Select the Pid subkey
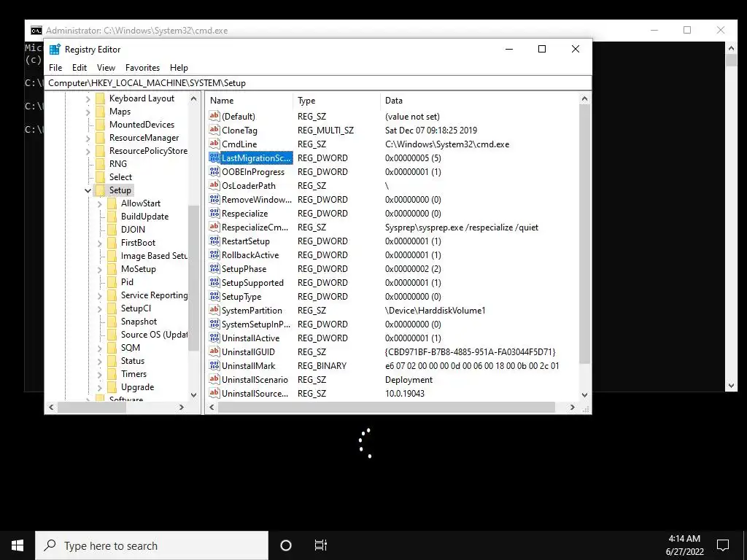747x560 pixels. pyautogui.click(x=127, y=282)
